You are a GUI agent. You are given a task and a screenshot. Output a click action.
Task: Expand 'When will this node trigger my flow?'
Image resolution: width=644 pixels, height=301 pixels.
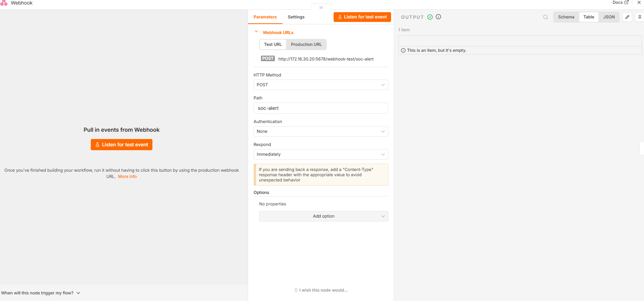tap(41, 293)
